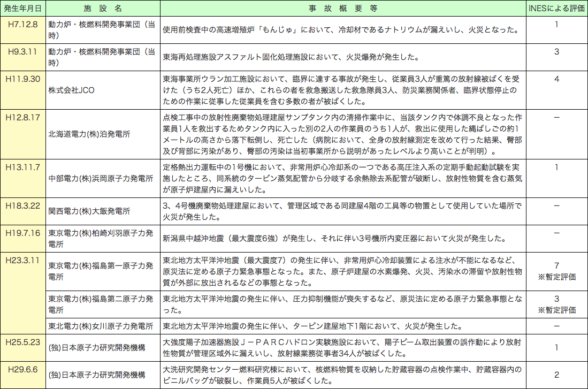Click the J-PARC ハドロン実験施設 description
588x389 pixels.
pyautogui.click(x=342, y=348)
